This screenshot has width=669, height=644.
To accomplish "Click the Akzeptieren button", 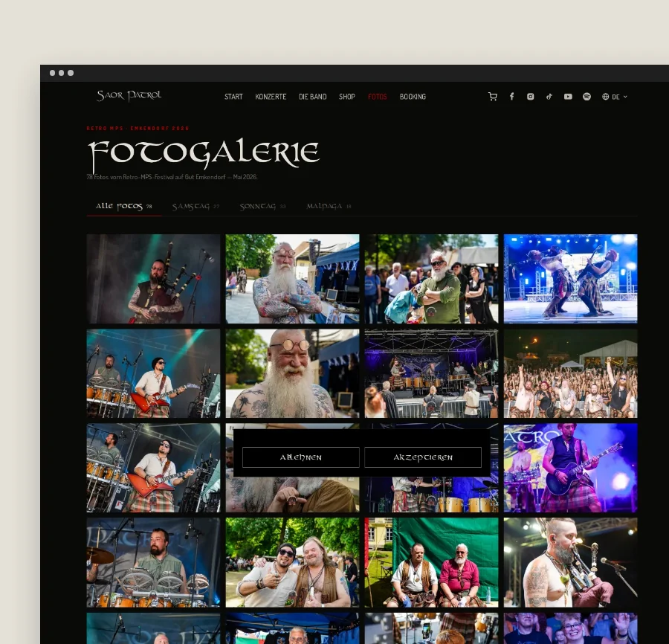I will (x=423, y=457).
